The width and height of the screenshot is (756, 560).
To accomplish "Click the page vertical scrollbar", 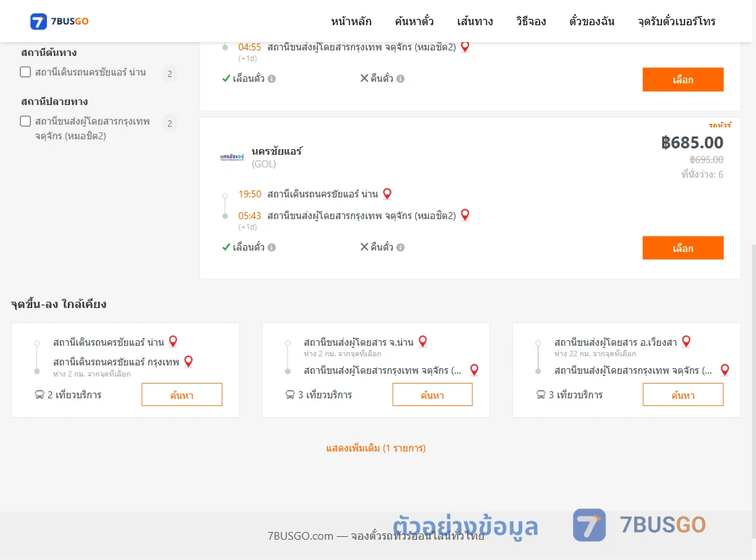I will pyautogui.click(x=753, y=391).
